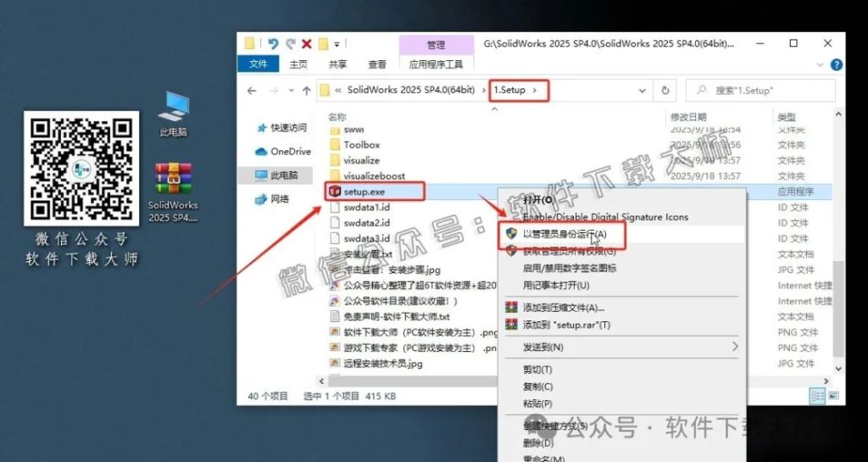Click the refresh button
Image resolution: width=868 pixels, height=462 pixels.
tap(665, 91)
